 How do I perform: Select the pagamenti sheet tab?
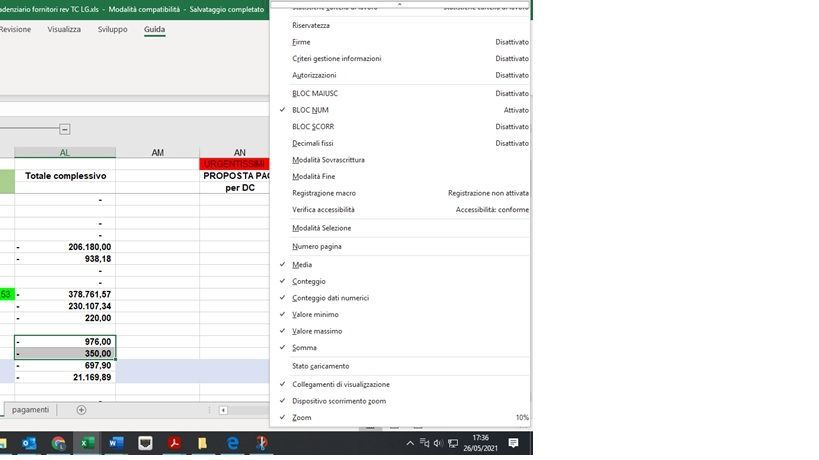[30, 410]
